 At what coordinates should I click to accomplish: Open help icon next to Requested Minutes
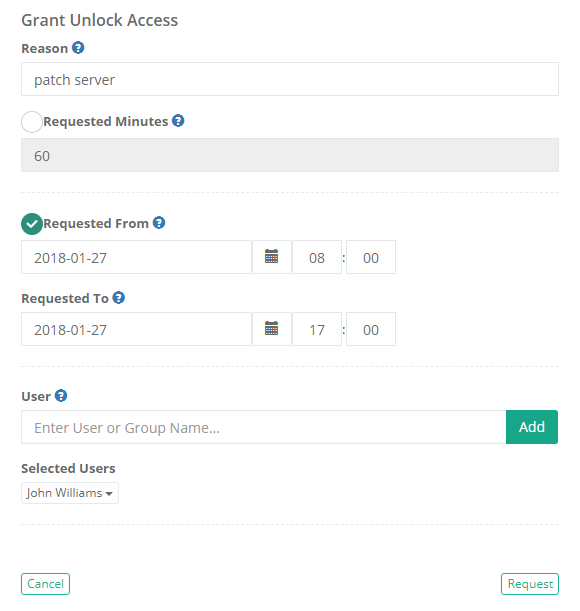click(x=178, y=120)
